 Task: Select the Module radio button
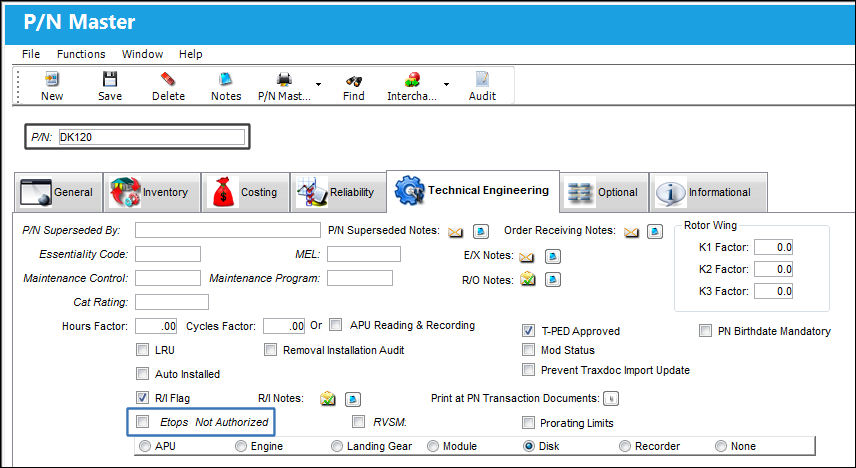(433, 446)
